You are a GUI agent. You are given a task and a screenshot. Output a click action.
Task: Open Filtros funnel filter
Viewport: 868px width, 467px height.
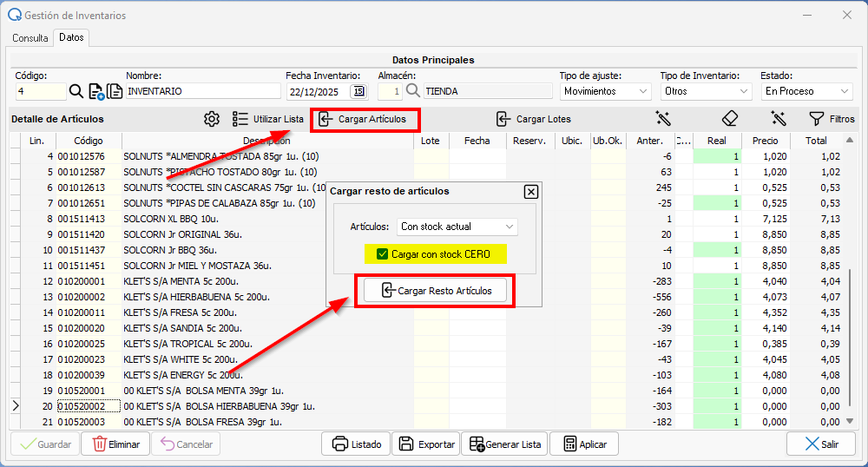[x=832, y=119]
